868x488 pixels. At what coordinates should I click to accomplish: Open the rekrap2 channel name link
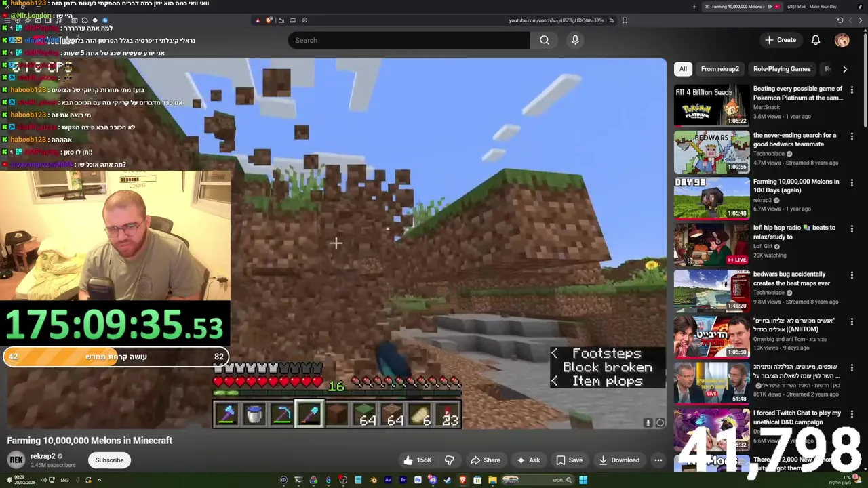(x=43, y=456)
